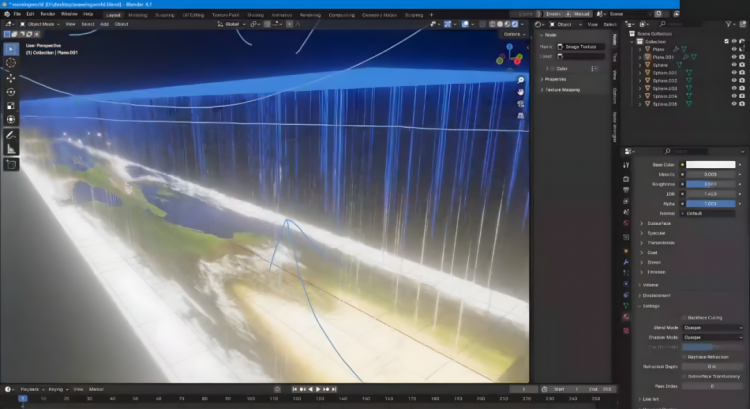Screen dimensions: 750x409
Task: Hide Sphere.001 via its eye icon
Action: point(734,73)
